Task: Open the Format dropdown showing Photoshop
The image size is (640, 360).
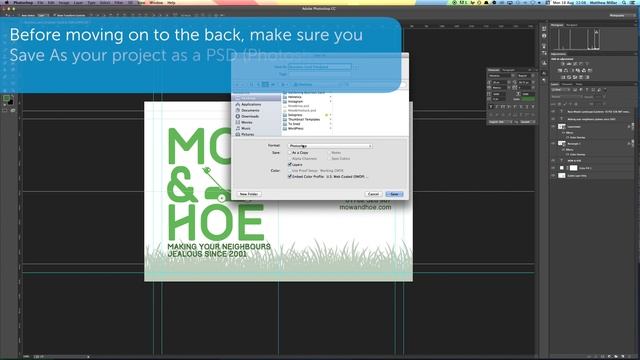Action: [x=330, y=146]
